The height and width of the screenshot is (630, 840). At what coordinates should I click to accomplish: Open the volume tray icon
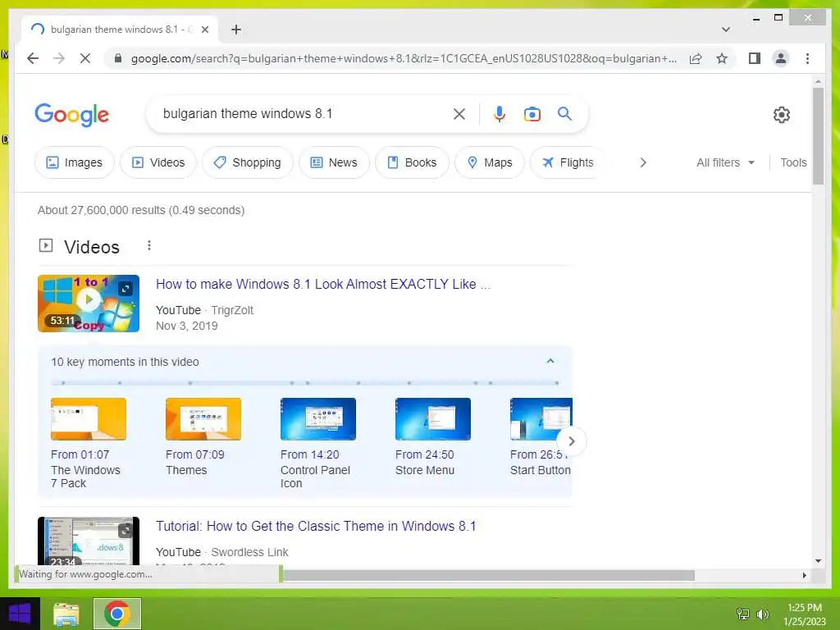pos(763,614)
